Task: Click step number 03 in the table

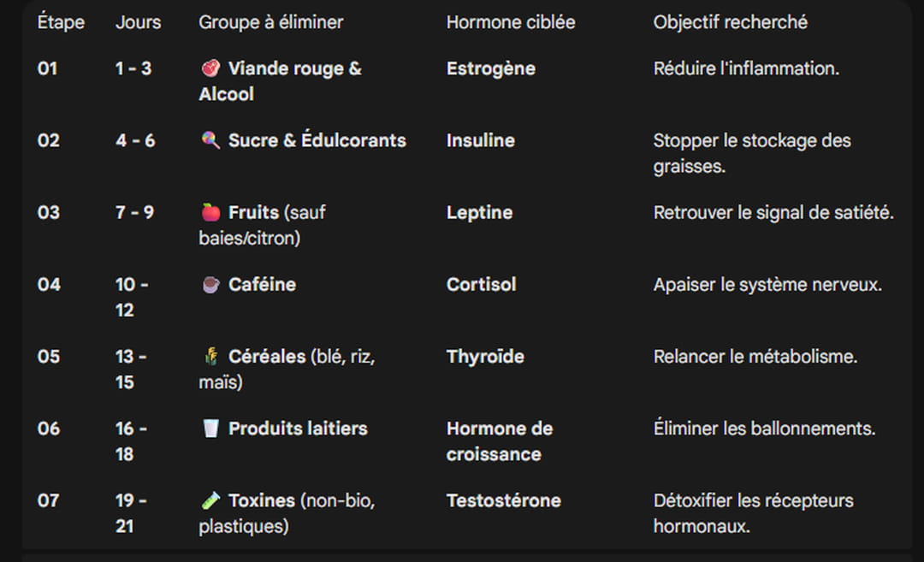Action: 49,213
